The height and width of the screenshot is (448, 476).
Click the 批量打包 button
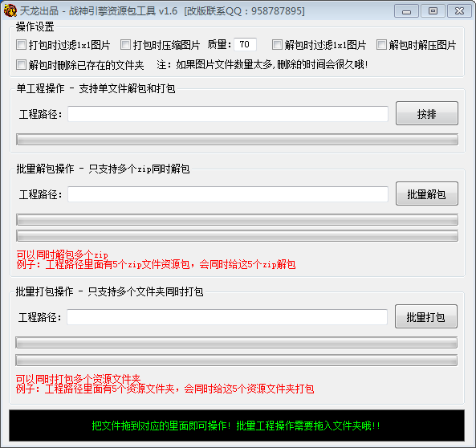(x=426, y=316)
